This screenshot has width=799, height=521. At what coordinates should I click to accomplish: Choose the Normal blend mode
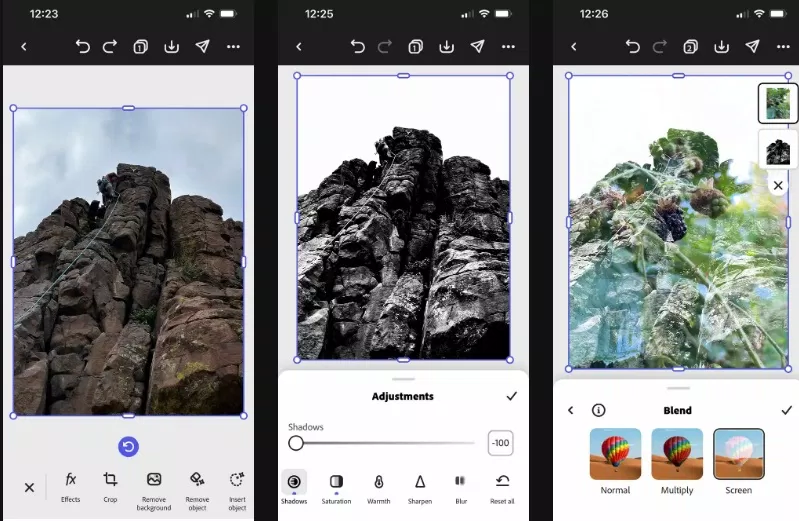click(615, 461)
